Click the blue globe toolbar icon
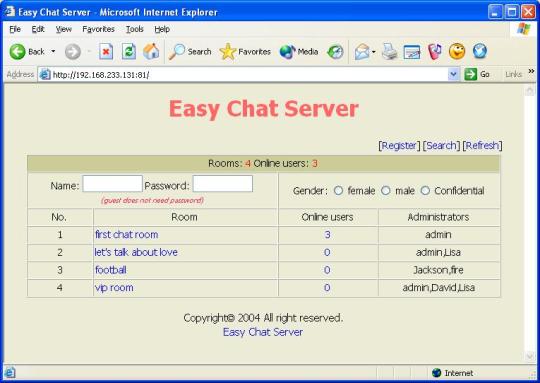Viewport: 540px width, 383px height. [x=480, y=52]
